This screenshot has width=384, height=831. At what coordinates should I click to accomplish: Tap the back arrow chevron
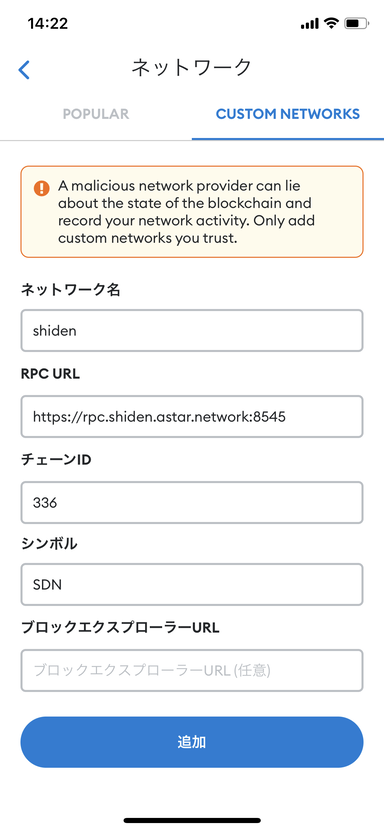click(x=24, y=70)
